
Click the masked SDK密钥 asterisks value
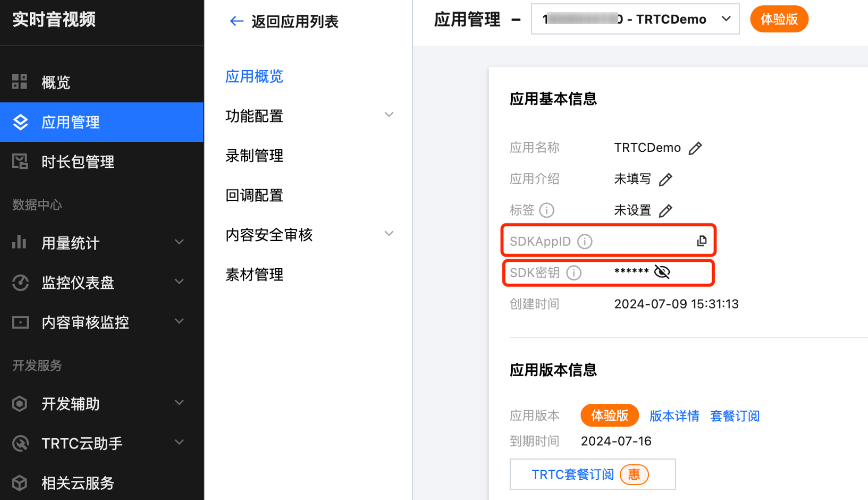[x=632, y=272]
